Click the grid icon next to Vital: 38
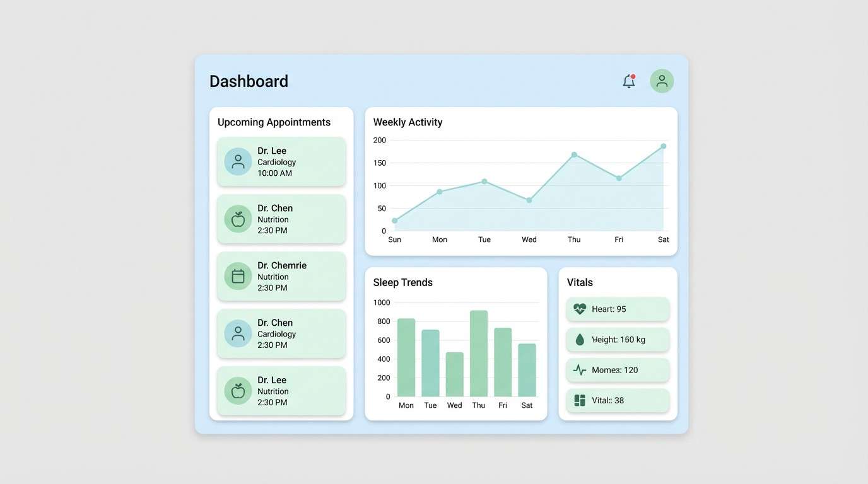This screenshot has height=484, width=868. pyautogui.click(x=580, y=400)
